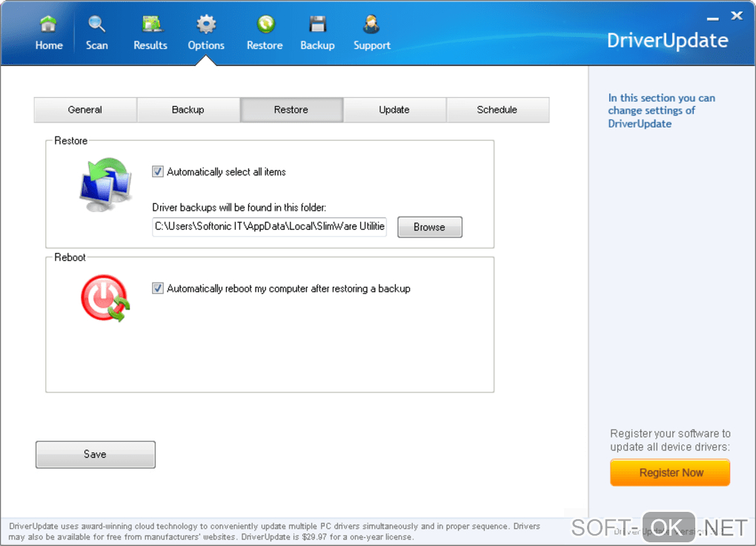Click the award-winning cloud technology disclaimer text
This screenshot has width=756, height=546.
(274, 531)
